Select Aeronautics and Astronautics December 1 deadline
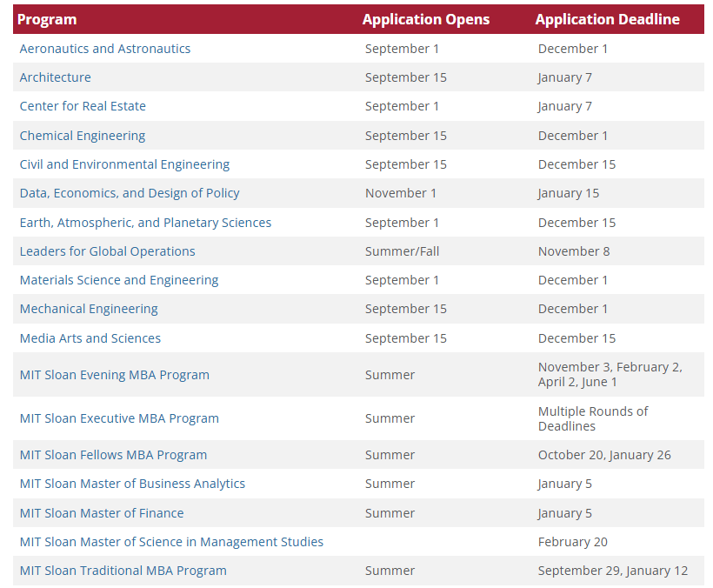The height and width of the screenshot is (588, 713). tap(572, 49)
